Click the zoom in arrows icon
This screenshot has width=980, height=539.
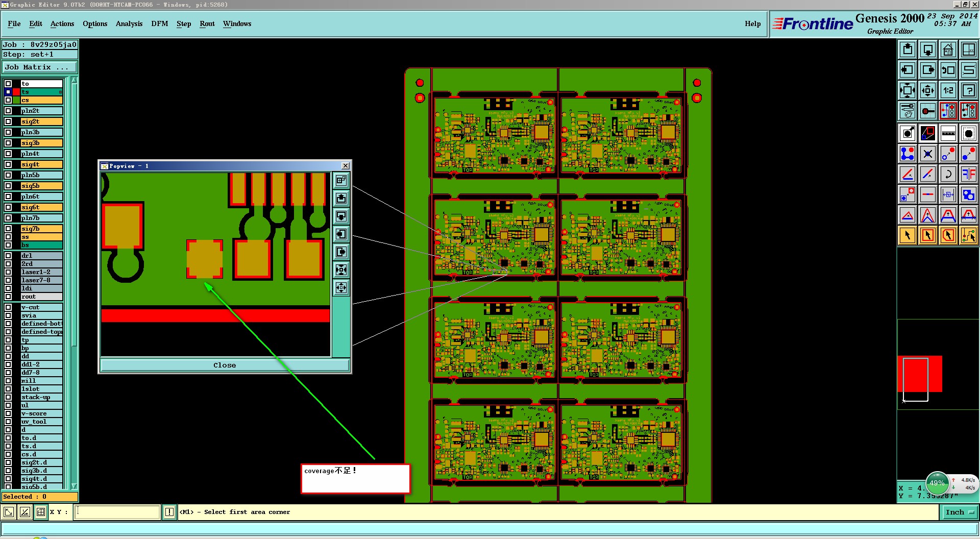point(928,90)
